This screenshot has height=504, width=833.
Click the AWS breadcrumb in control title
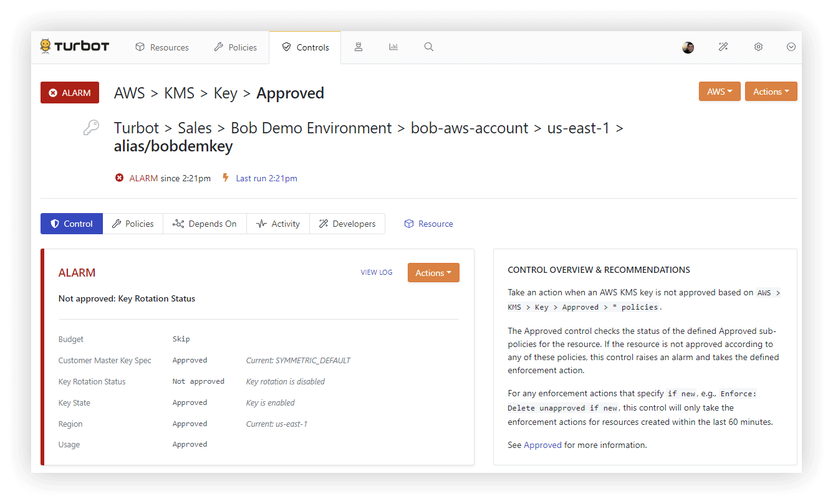129,93
